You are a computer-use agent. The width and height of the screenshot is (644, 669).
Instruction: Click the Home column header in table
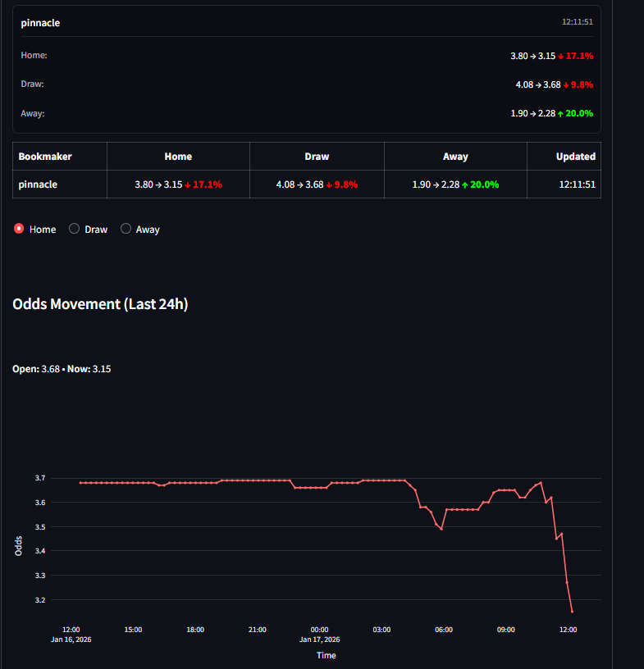(178, 157)
